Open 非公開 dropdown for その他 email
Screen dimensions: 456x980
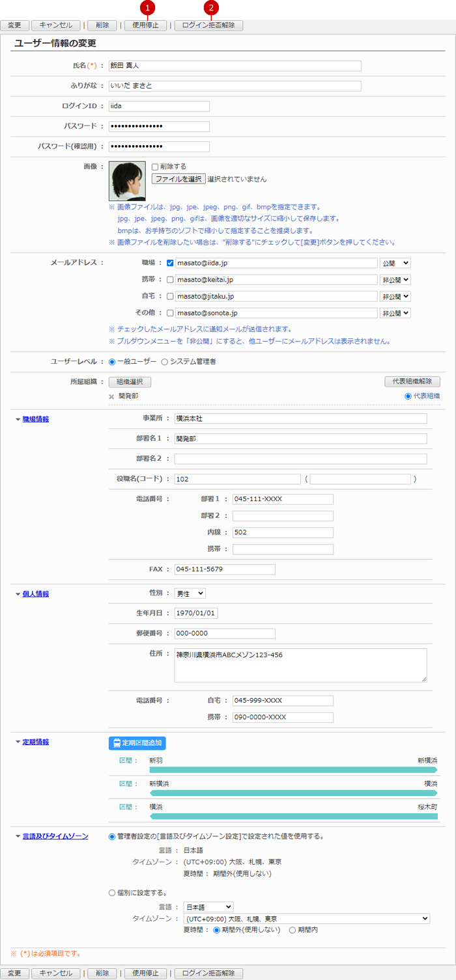tap(395, 313)
